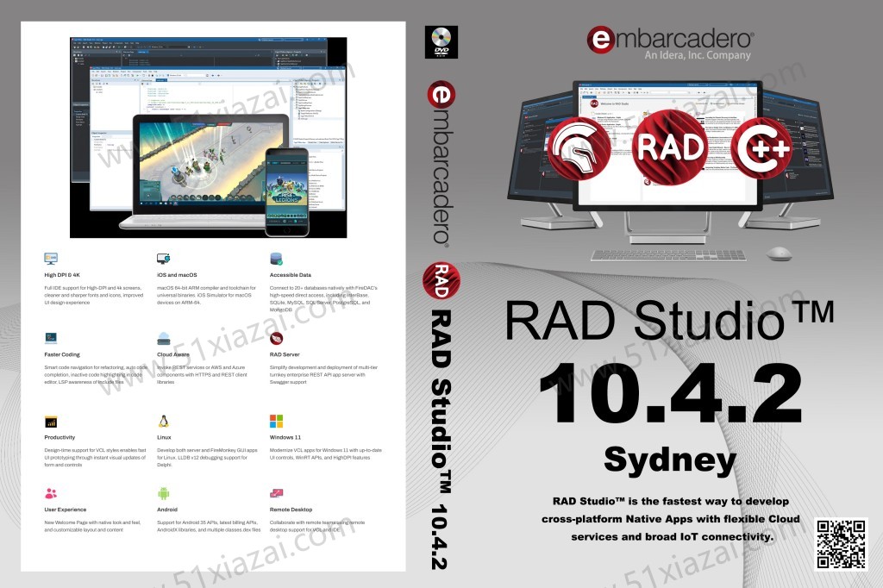This screenshot has height=588, width=883.
Task: Click 'An Idera, Inc. Company' text
Action: point(698,55)
